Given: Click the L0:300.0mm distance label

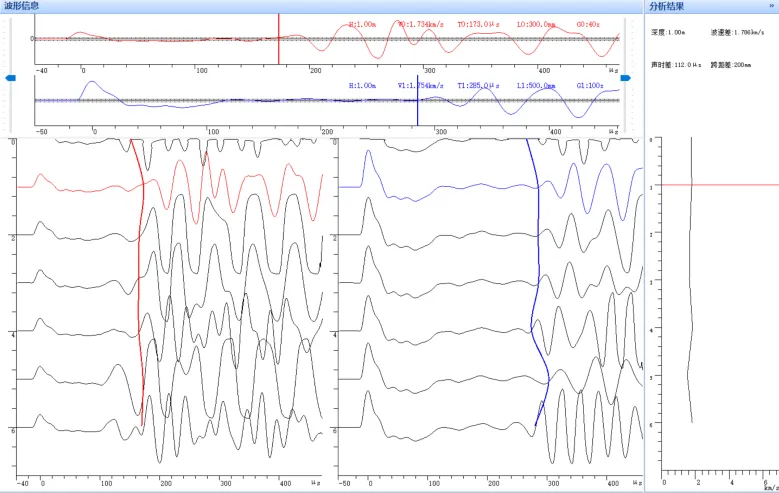Looking at the screenshot, I should pos(536,23).
